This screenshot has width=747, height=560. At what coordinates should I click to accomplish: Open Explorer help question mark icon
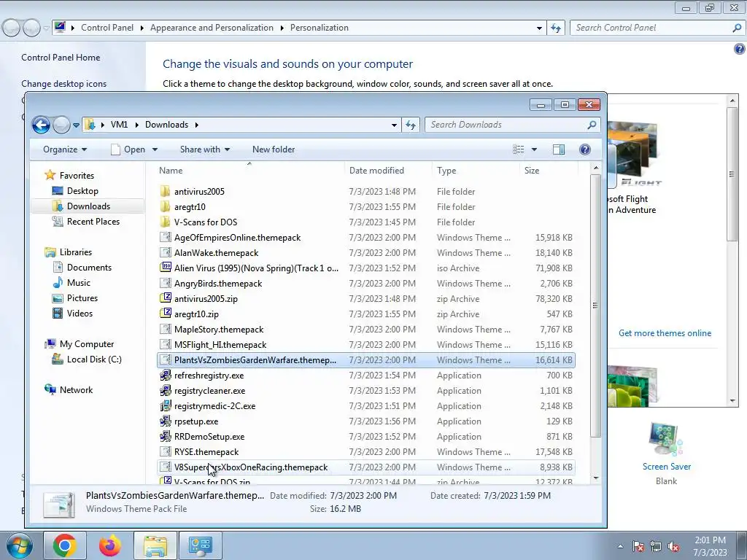click(585, 149)
